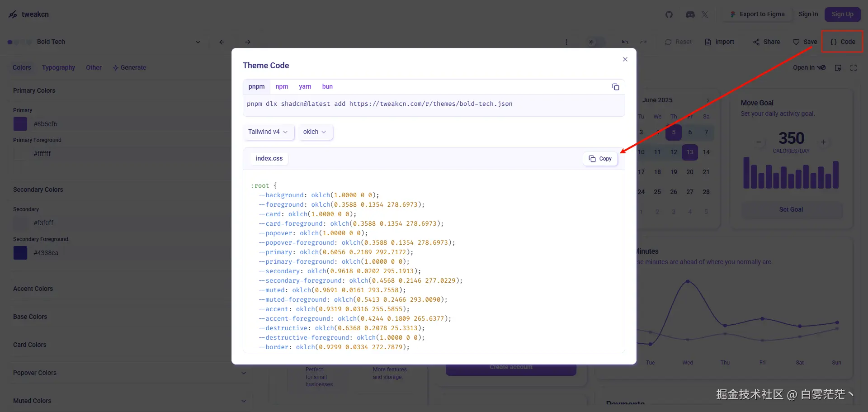The width and height of the screenshot is (868, 412).
Task: Switch to the Colors tab
Action: click(22, 68)
